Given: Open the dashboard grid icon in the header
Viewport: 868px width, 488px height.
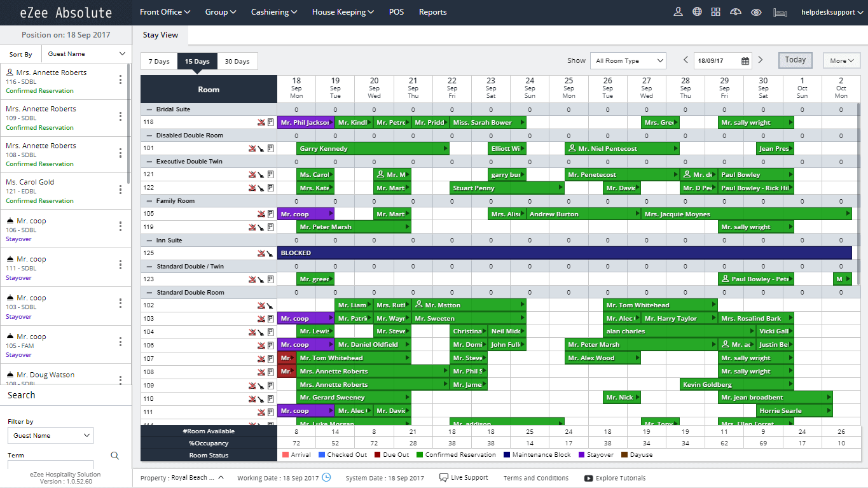Looking at the screenshot, I should pos(715,11).
